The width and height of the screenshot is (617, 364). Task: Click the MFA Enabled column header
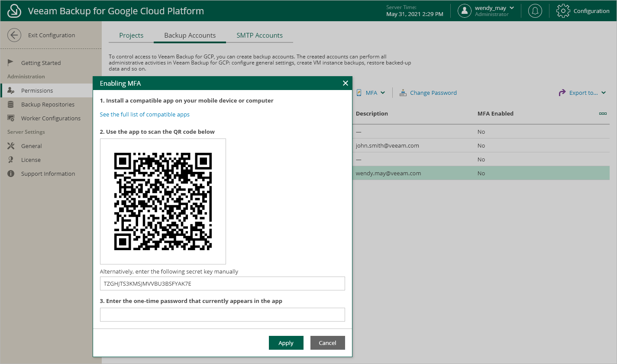point(495,113)
